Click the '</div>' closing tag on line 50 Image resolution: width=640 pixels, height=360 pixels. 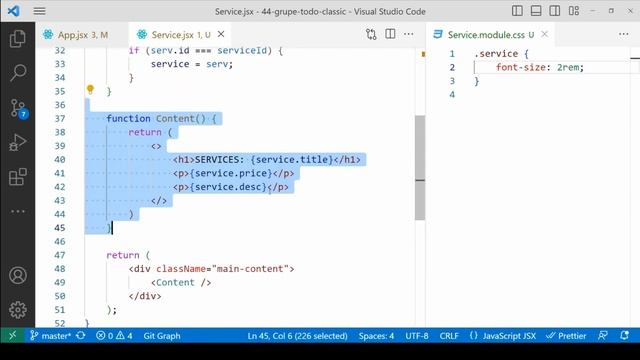[x=145, y=296]
